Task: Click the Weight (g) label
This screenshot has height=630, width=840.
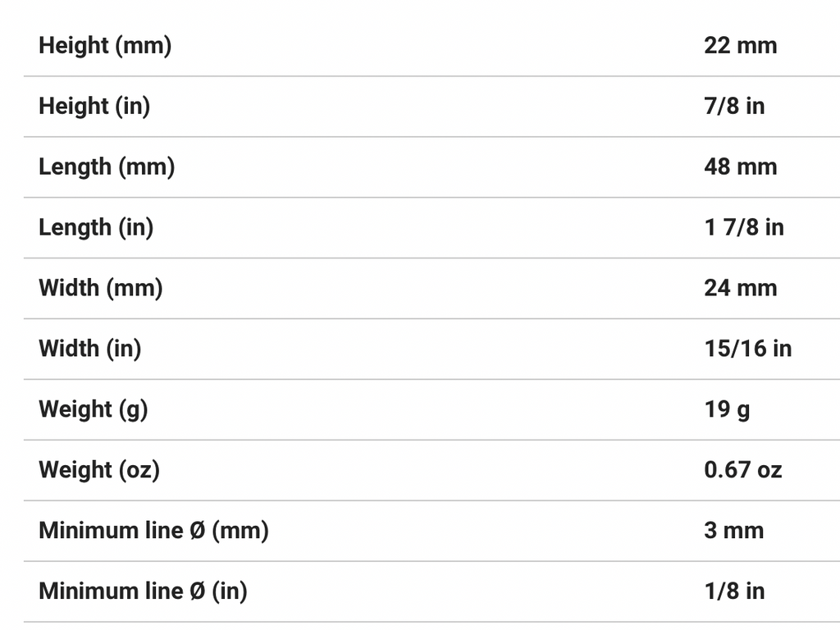Action: (x=94, y=410)
